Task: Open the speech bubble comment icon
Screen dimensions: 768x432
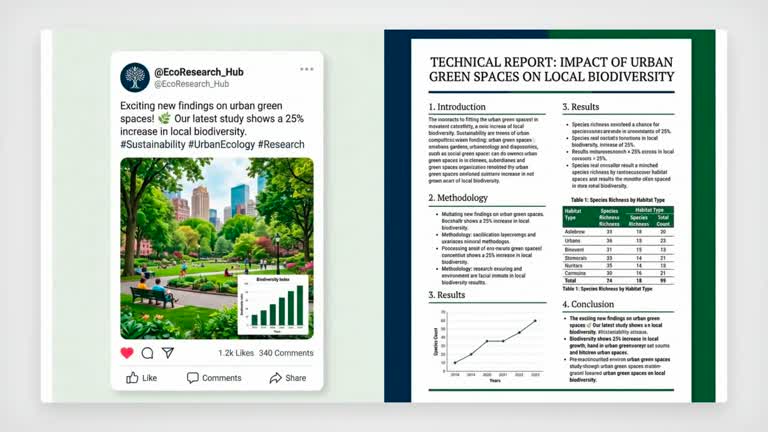Action: [147, 353]
